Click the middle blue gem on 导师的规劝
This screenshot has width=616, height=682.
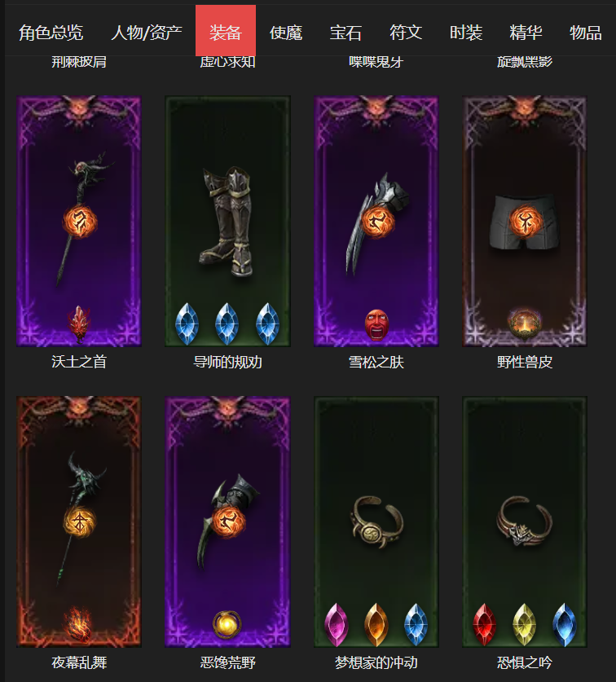[x=227, y=324]
